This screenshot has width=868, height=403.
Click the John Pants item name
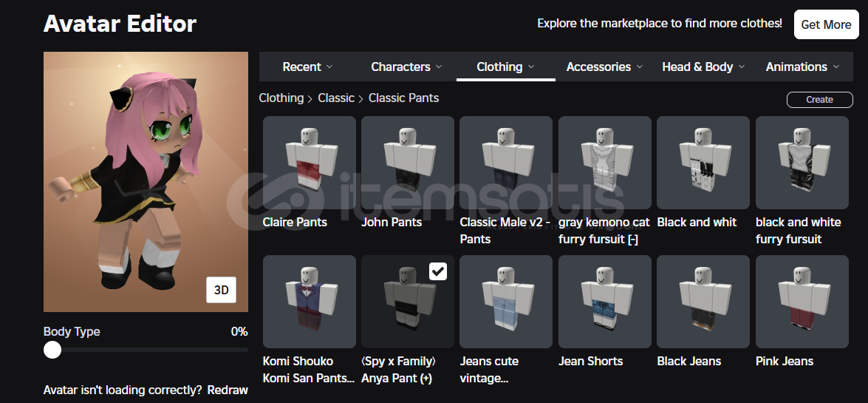(392, 223)
